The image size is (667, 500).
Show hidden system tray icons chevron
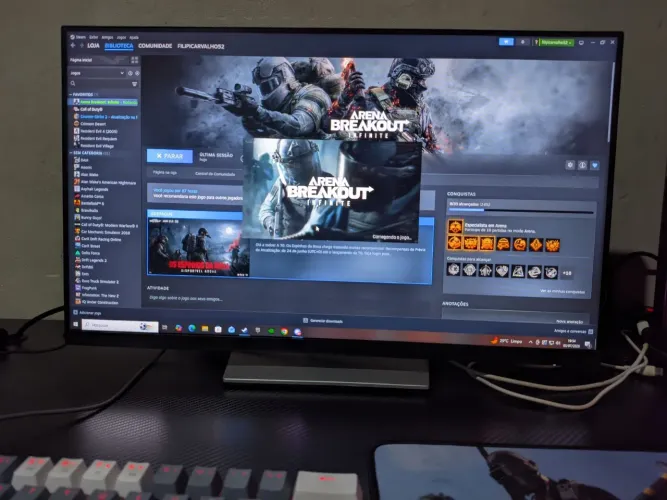pos(530,342)
